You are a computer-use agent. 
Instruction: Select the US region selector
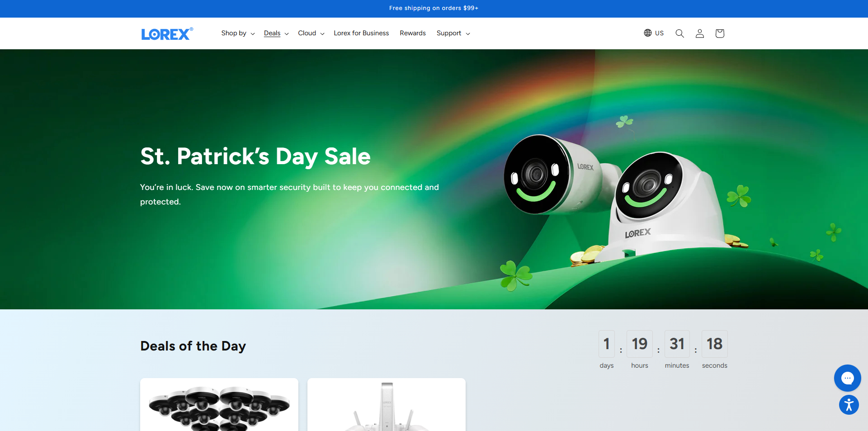pyautogui.click(x=654, y=33)
